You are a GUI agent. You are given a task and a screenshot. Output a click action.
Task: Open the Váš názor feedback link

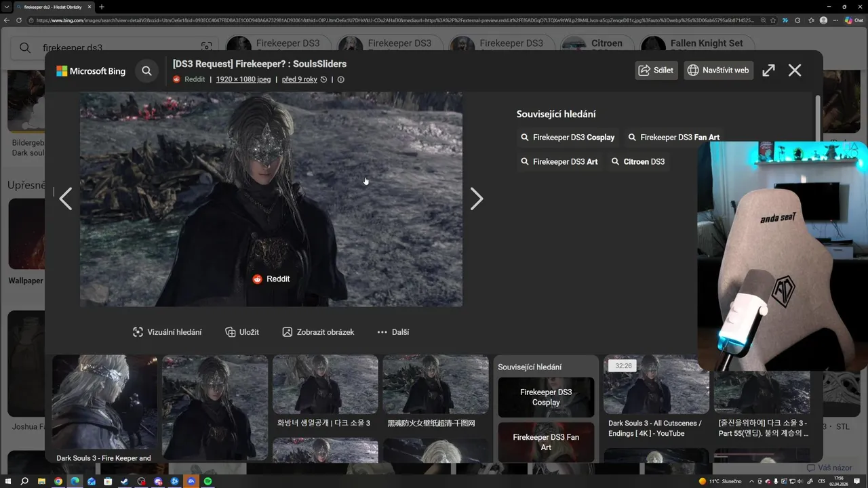point(829,468)
